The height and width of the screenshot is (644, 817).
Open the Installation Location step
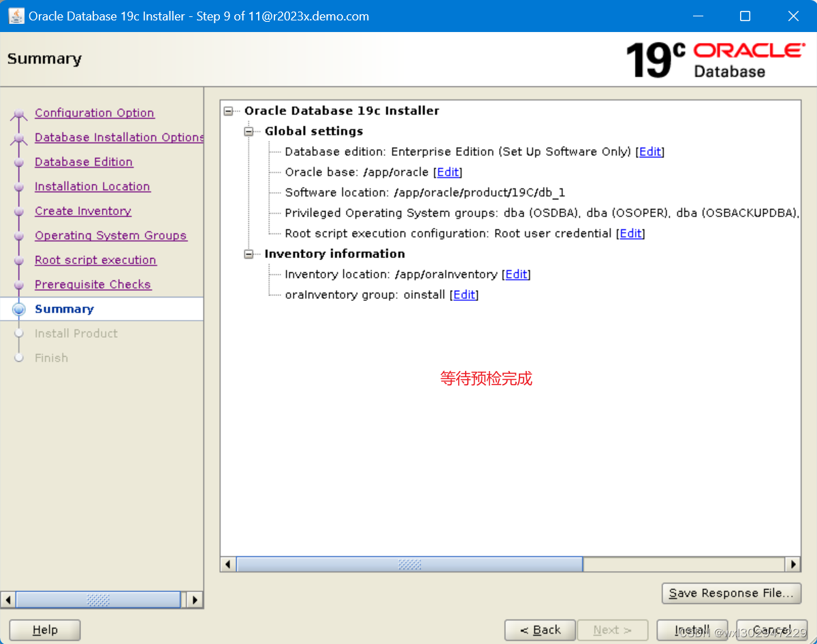pyautogui.click(x=93, y=187)
